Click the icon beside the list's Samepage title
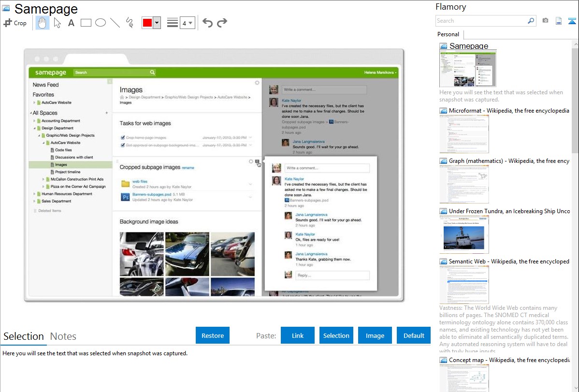579x392 pixels. [444, 46]
